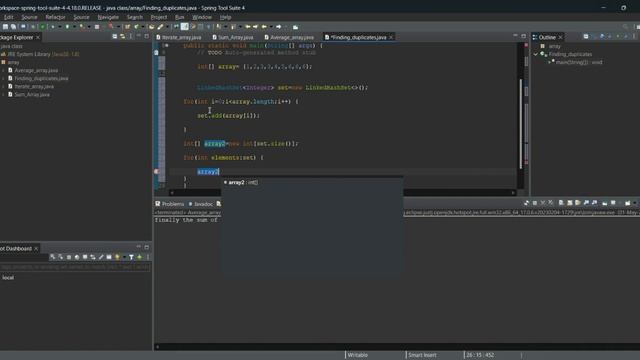The image size is (640, 360).
Task: Maximize the Boot Dashboard panel
Action: (x=147, y=247)
